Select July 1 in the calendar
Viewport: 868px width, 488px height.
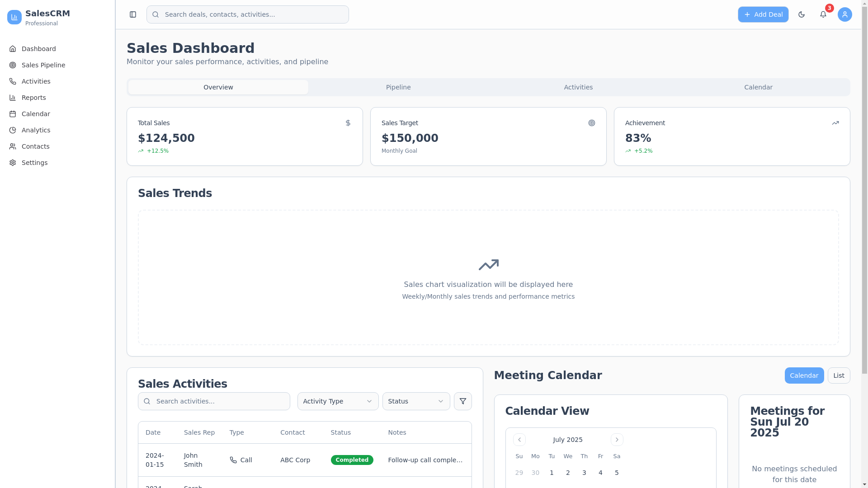(x=552, y=473)
